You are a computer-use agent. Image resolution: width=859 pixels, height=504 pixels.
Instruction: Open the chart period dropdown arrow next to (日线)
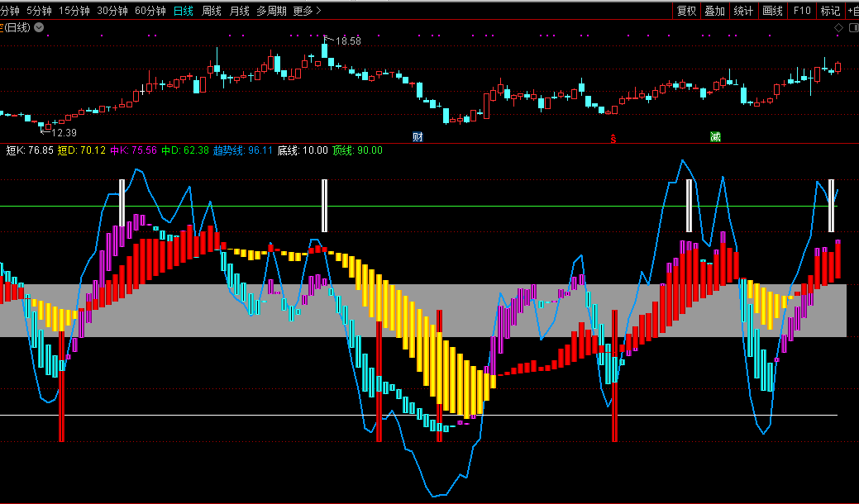click(39, 27)
